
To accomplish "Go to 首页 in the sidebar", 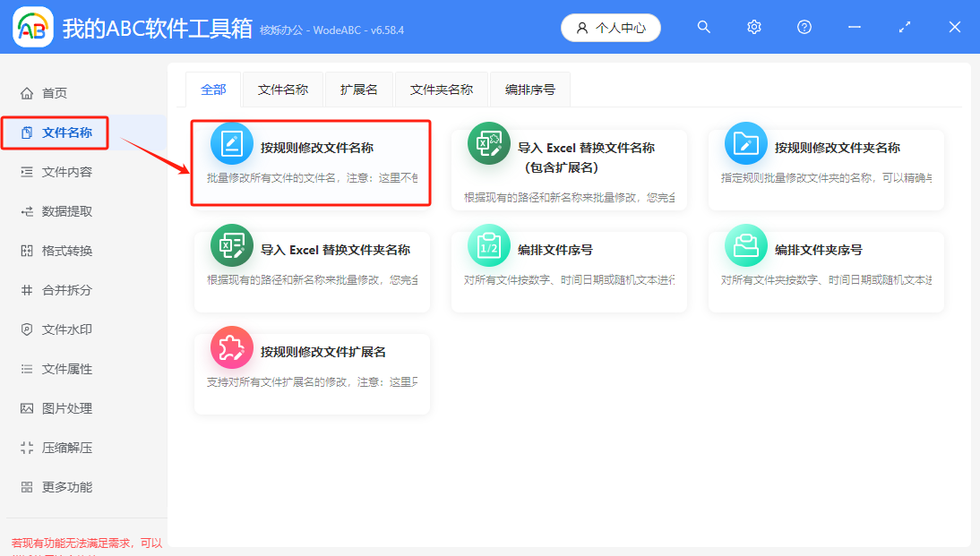I will [x=54, y=92].
